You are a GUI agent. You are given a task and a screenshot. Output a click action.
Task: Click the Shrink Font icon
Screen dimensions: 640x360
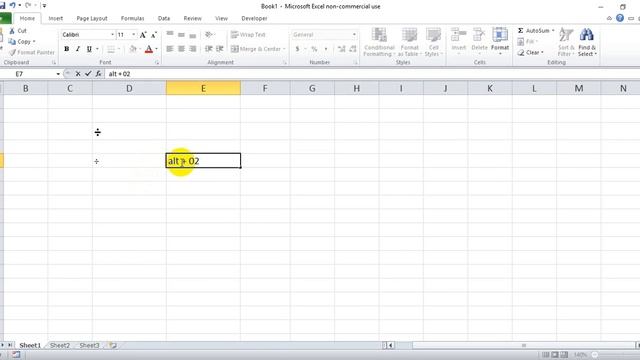153,35
